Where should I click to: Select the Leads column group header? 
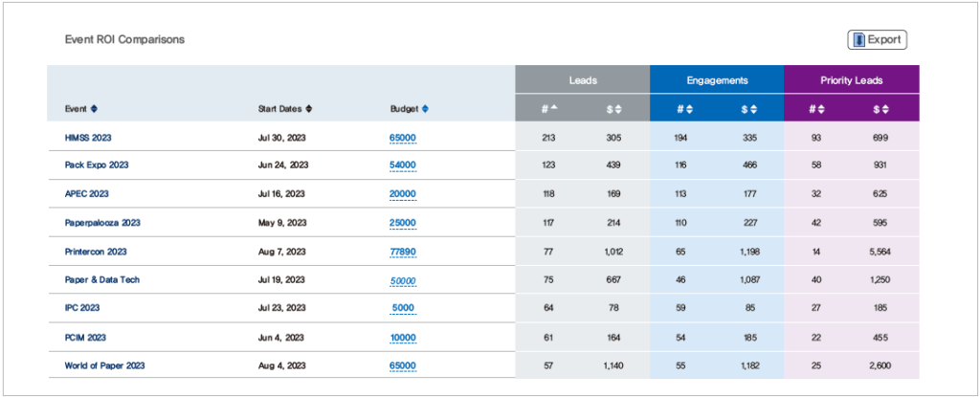(582, 80)
